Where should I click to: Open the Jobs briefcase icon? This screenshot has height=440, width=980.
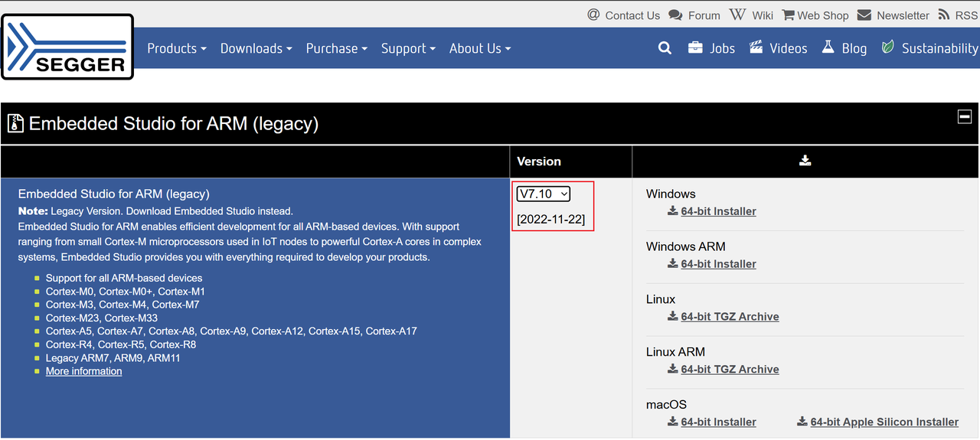point(695,47)
